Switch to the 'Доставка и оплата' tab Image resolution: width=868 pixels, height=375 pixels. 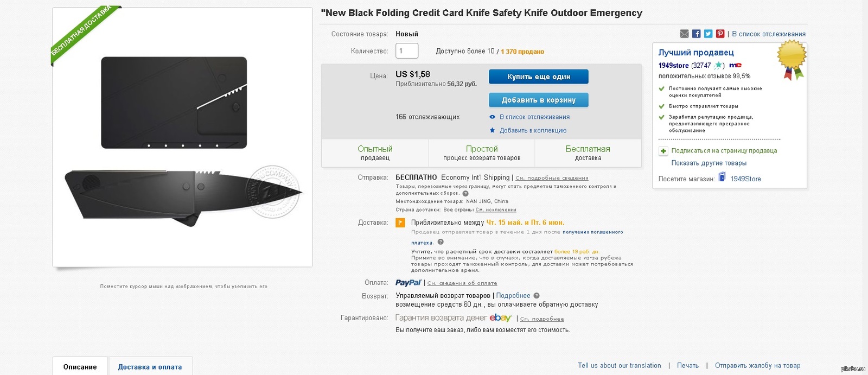click(x=150, y=367)
